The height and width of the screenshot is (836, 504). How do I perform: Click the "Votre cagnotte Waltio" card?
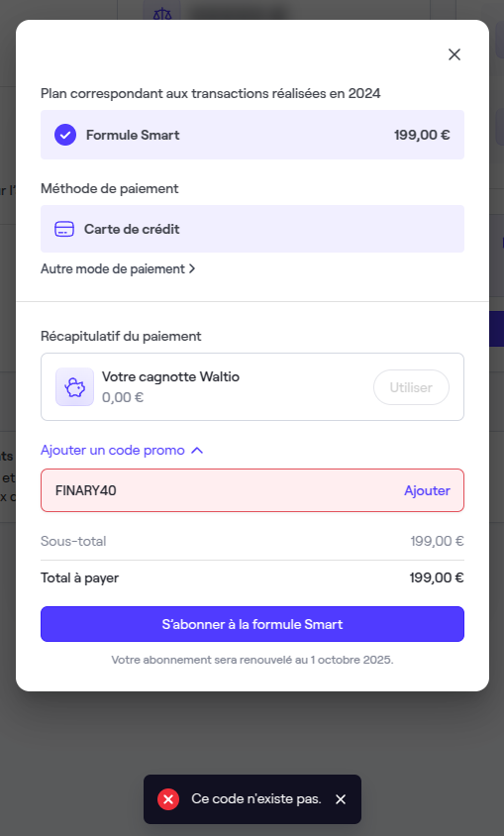coord(252,387)
